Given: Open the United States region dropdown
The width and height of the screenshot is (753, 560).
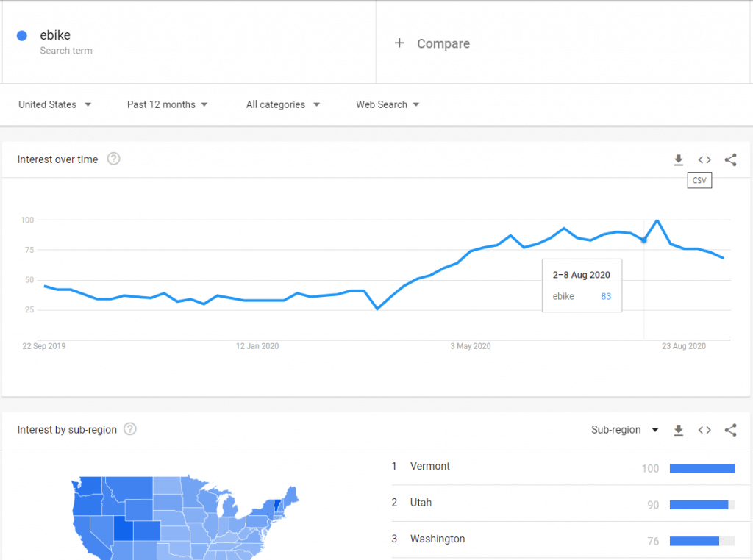Looking at the screenshot, I should (x=54, y=104).
